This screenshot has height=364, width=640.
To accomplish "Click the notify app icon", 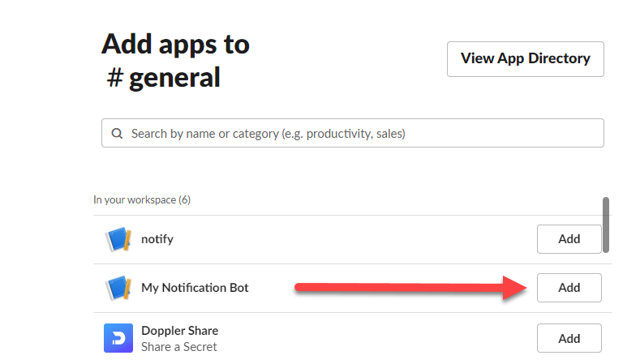I will [x=118, y=239].
